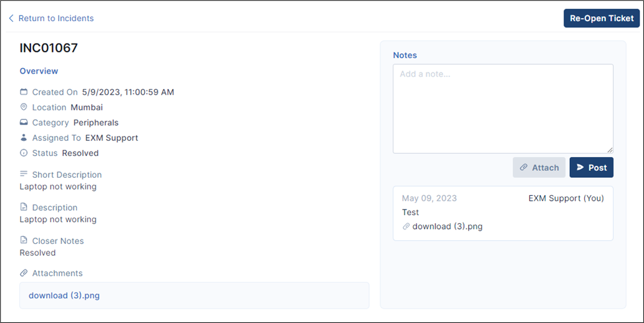The width and height of the screenshot is (644, 323).
Task: Click the back chevron beside Return to Incidents
Action: (x=11, y=18)
